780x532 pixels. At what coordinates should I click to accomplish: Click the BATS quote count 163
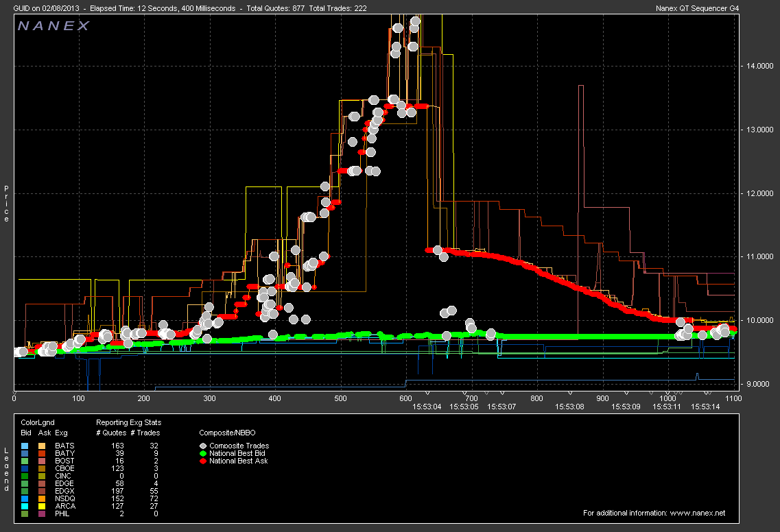click(x=117, y=446)
